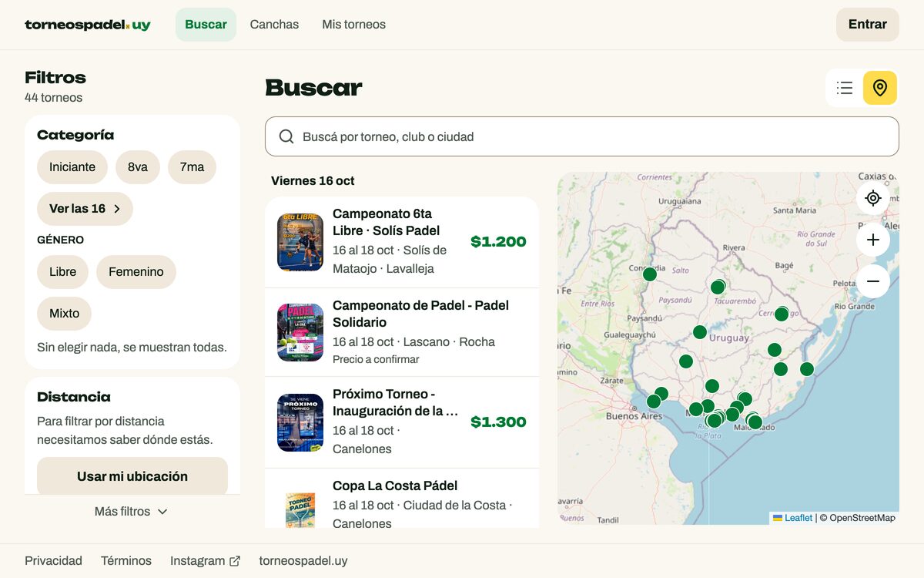Viewport: 924px width, 578px height.
Task: Open Copa La Costa Pádel thumbnail
Action: click(x=300, y=509)
